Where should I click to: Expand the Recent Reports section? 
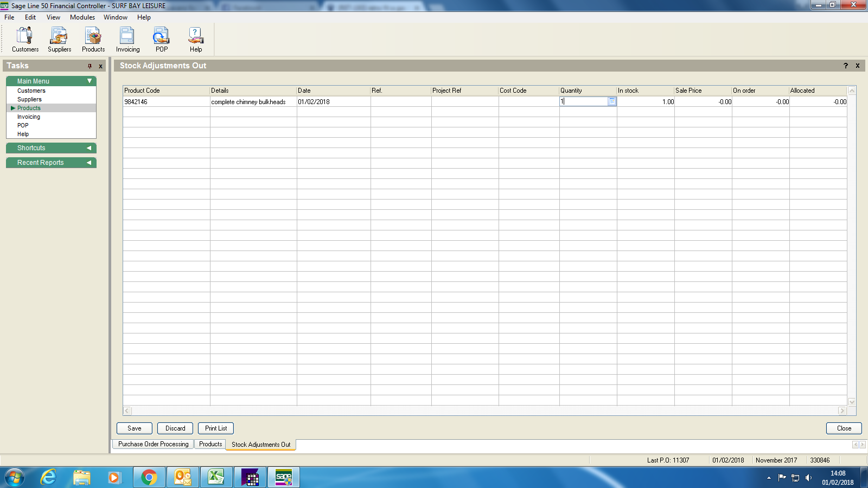pos(89,163)
